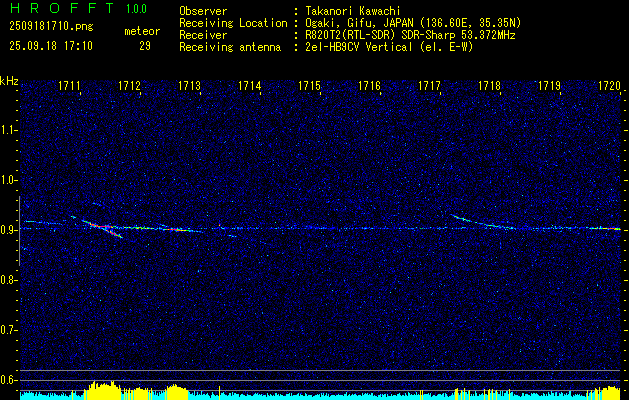Click the 1.1 kHz frequency label
Viewport: 629px width, 400px height.
(9, 130)
